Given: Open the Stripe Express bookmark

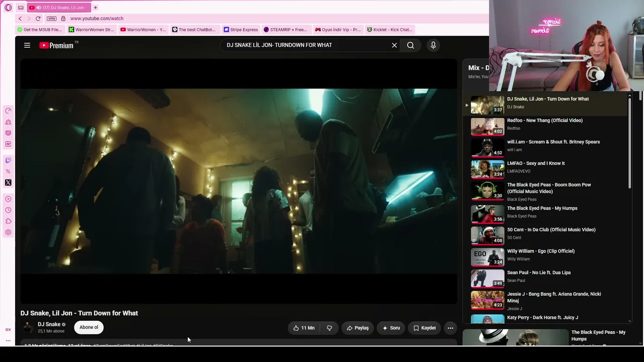Looking at the screenshot, I should click(x=240, y=30).
